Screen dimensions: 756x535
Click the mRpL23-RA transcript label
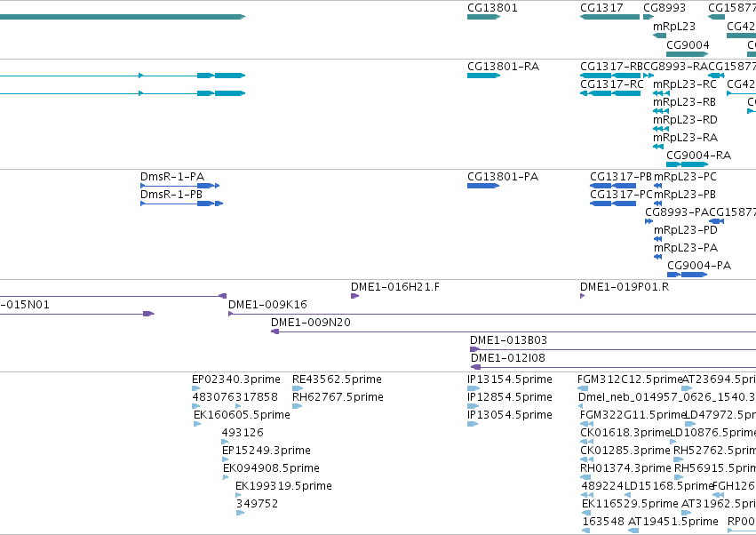point(685,138)
